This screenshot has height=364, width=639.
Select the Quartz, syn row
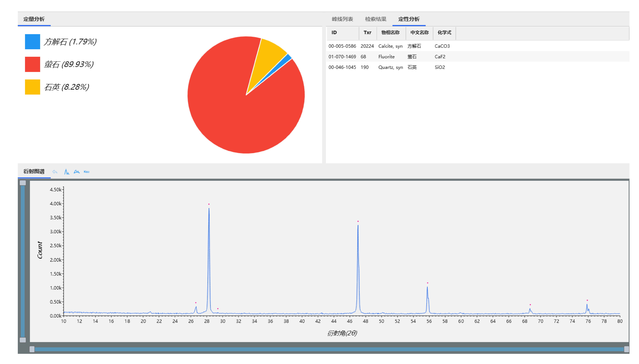pos(478,67)
